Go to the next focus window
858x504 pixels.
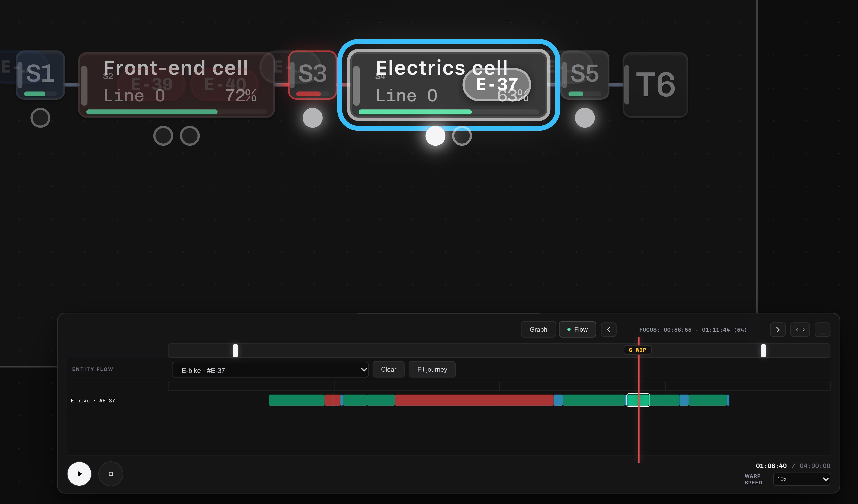(x=778, y=329)
